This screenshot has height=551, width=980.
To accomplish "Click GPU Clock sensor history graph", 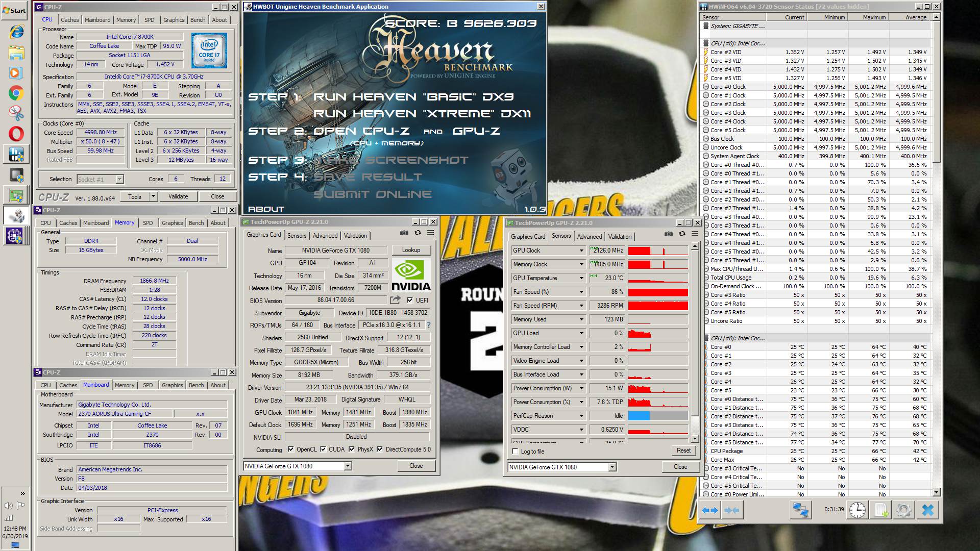I will (658, 251).
